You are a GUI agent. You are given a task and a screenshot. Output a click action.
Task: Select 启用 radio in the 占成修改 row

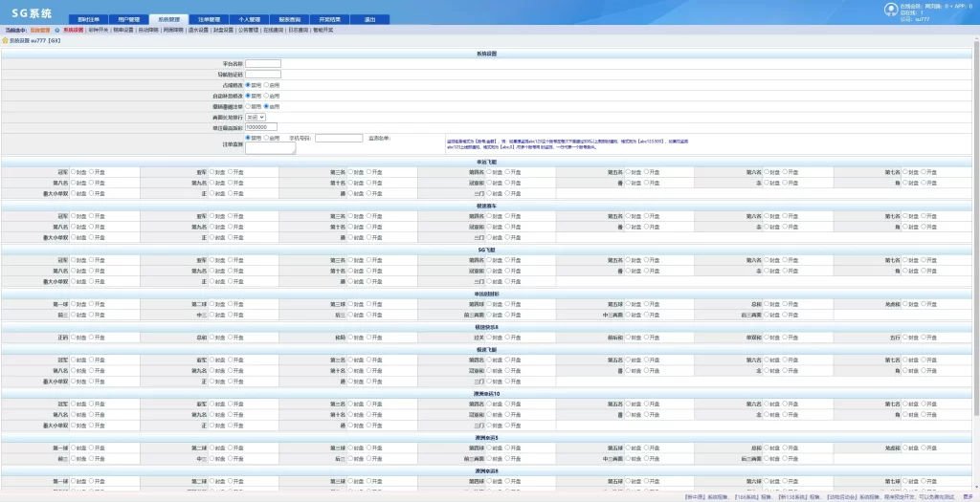click(x=267, y=85)
